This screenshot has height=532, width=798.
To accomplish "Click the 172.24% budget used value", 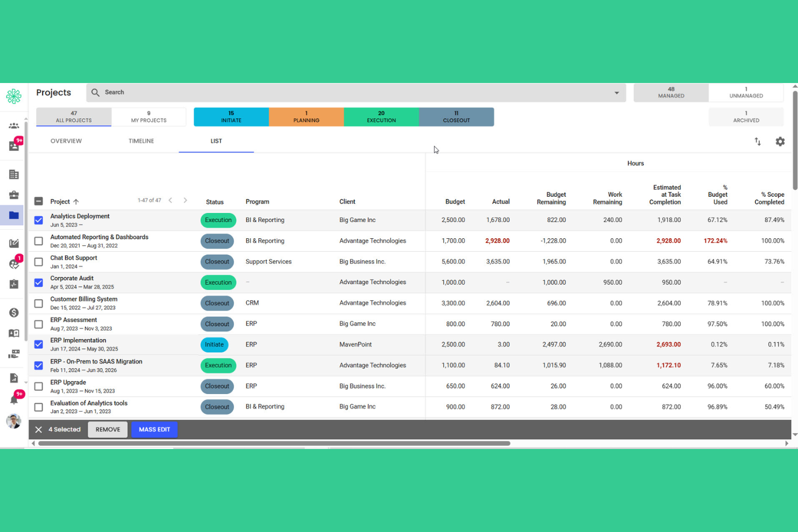I will click(x=715, y=241).
